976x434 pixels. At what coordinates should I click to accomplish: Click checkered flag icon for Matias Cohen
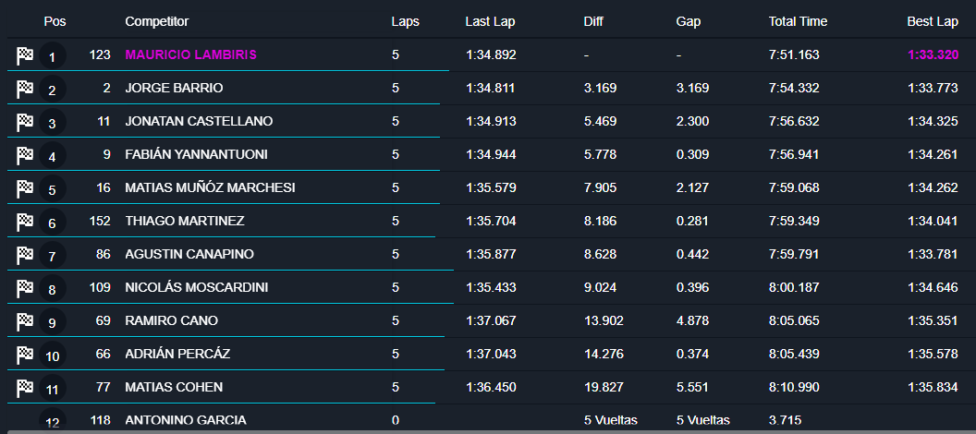(x=25, y=387)
